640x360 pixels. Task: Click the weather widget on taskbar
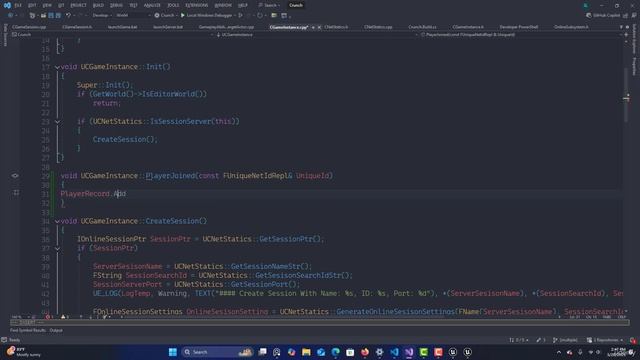coord(24,352)
